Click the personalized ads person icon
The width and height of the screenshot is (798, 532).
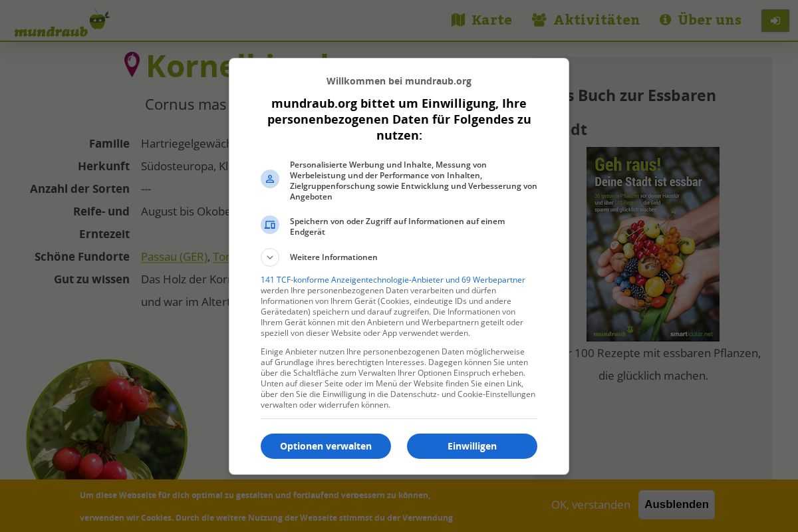270,179
